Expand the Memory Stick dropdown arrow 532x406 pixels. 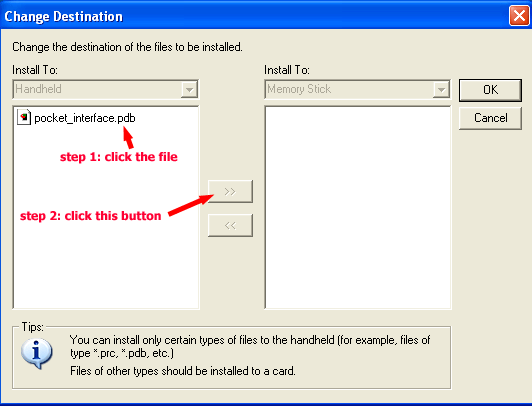click(x=441, y=90)
